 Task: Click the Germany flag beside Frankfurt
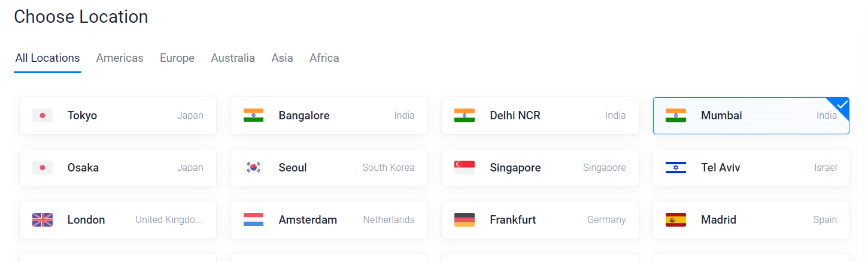click(x=465, y=220)
